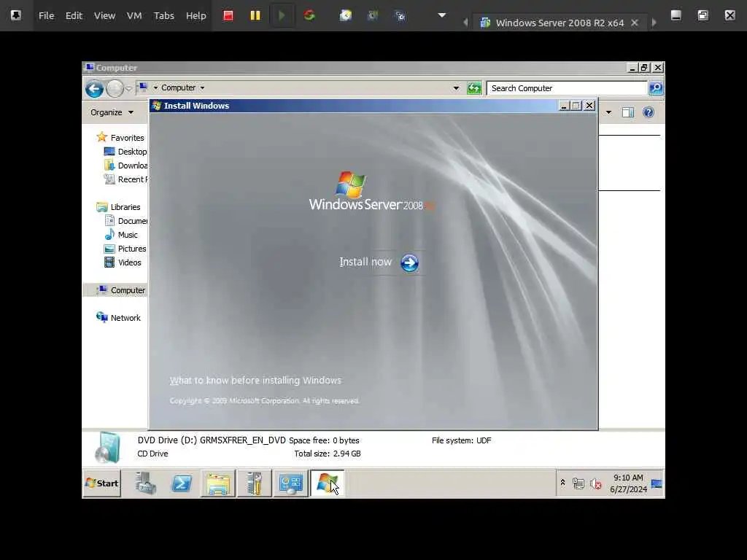This screenshot has height=560, width=747.
Task: Click the Install Windows flag taskbar icon
Action: point(328,483)
